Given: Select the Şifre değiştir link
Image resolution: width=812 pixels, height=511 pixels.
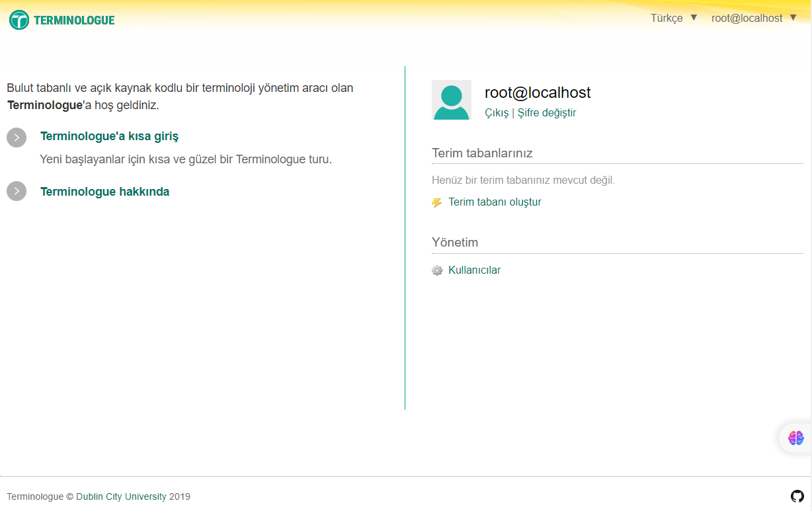Looking at the screenshot, I should [x=547, y=113].
